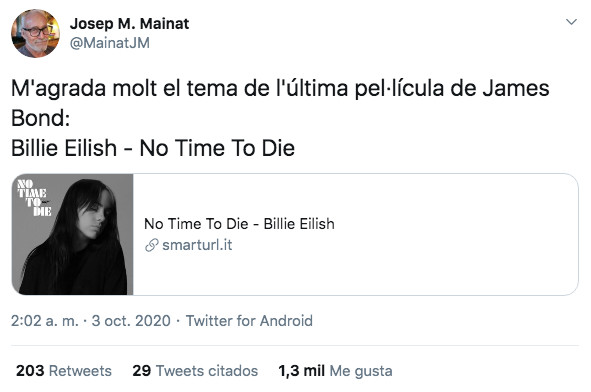Click Billie Eilish's face on the cover thumbnail
This screenshot has height=392, width=591.
(95, 222)
